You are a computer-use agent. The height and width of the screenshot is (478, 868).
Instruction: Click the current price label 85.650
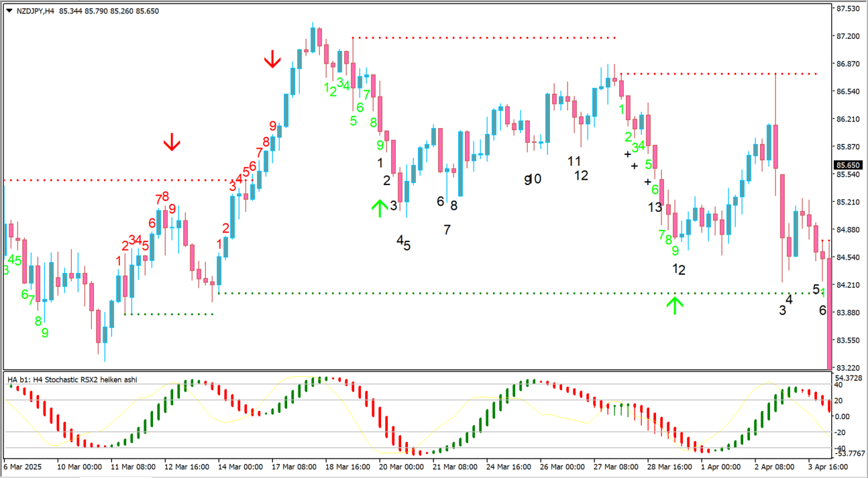[849, 165]
